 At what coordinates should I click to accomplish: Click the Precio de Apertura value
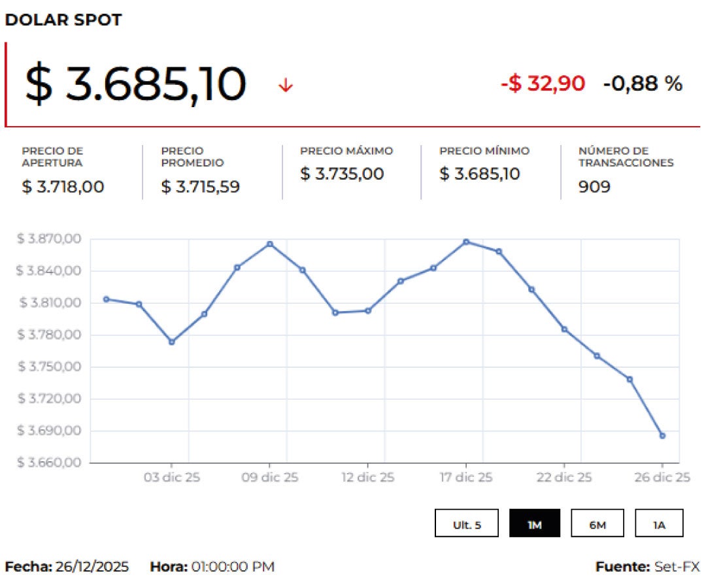(x=63, y=187)
